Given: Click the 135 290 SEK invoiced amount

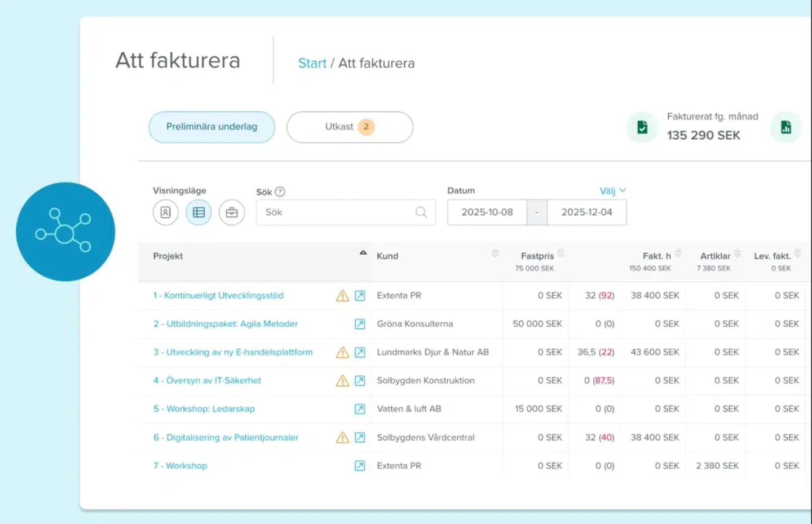Looking at the screenshot, I should click(704, 135).
